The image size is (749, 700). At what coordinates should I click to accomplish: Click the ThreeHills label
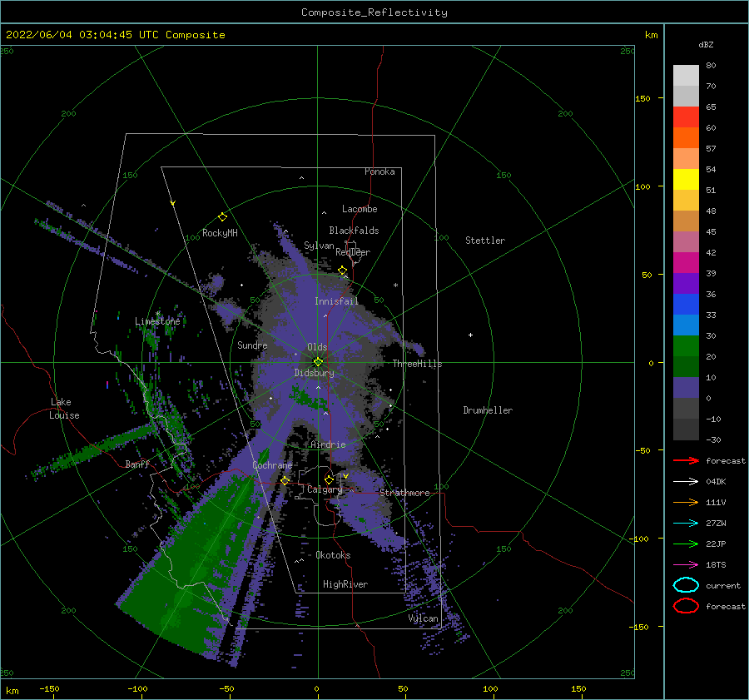417,364
